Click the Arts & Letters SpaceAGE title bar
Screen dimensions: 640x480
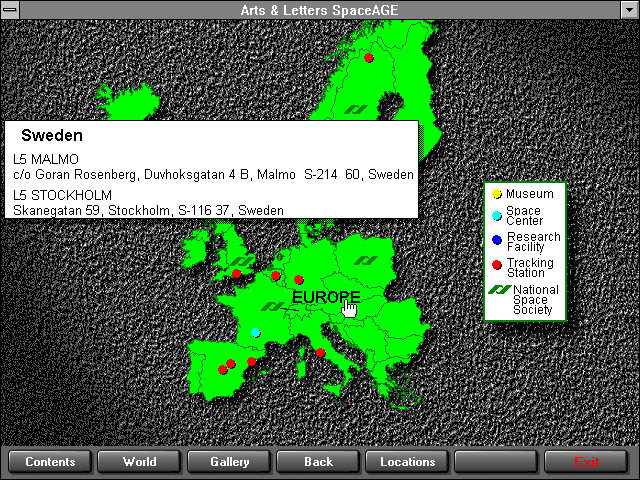click(x=320, y=10)
